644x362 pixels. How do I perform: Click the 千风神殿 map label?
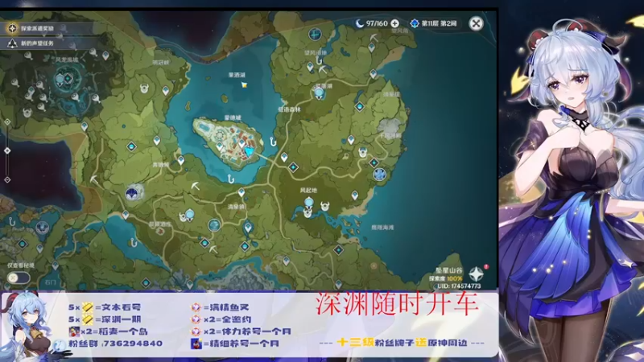[x=390, y=135]
